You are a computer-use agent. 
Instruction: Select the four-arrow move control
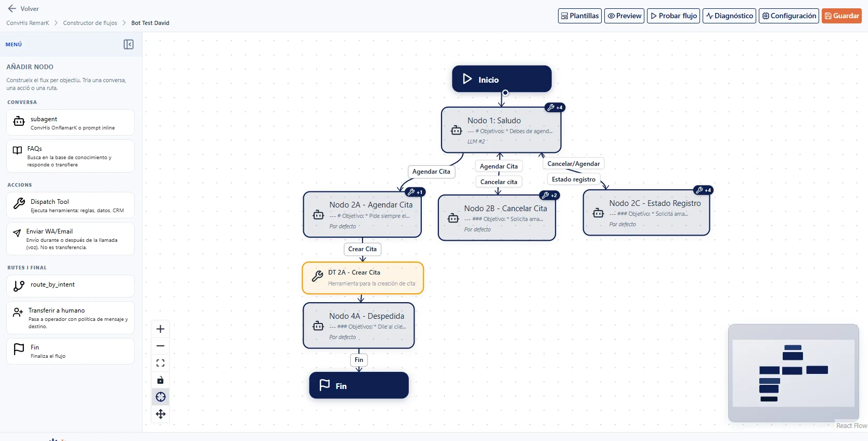161,414
